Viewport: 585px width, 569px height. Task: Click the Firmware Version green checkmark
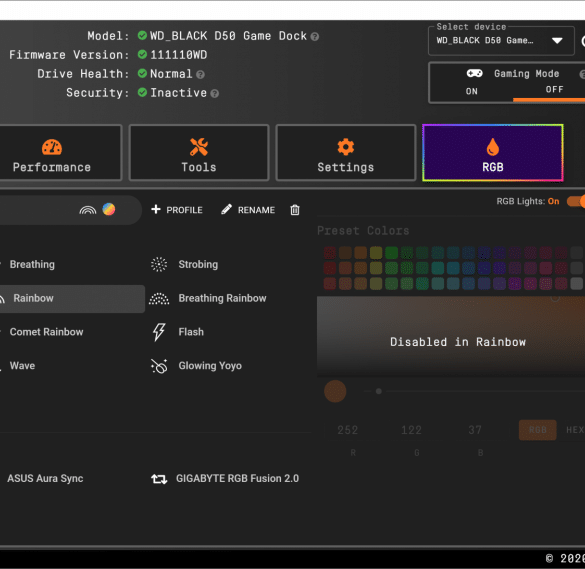142,54
